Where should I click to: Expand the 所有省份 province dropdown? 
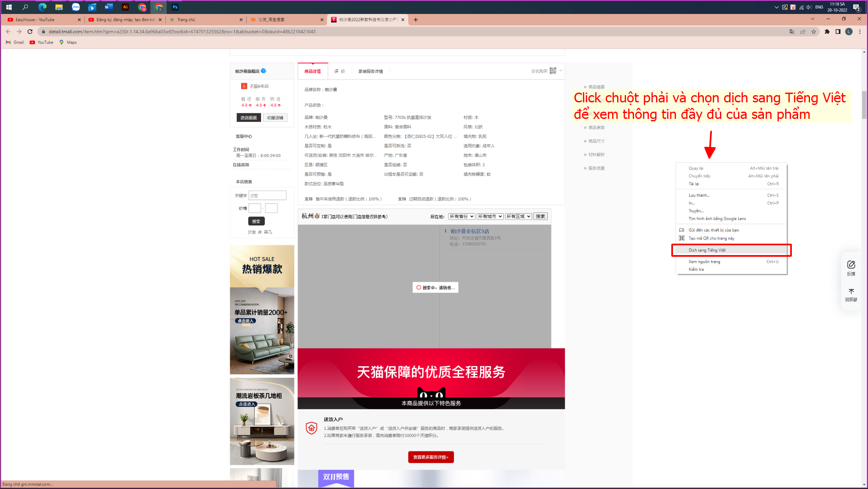[x=461, y=217]
